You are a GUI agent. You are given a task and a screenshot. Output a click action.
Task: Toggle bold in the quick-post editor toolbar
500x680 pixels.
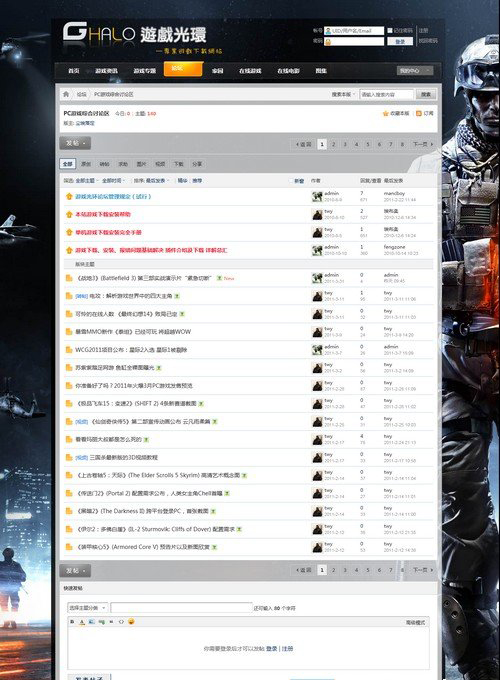[72, 621]
